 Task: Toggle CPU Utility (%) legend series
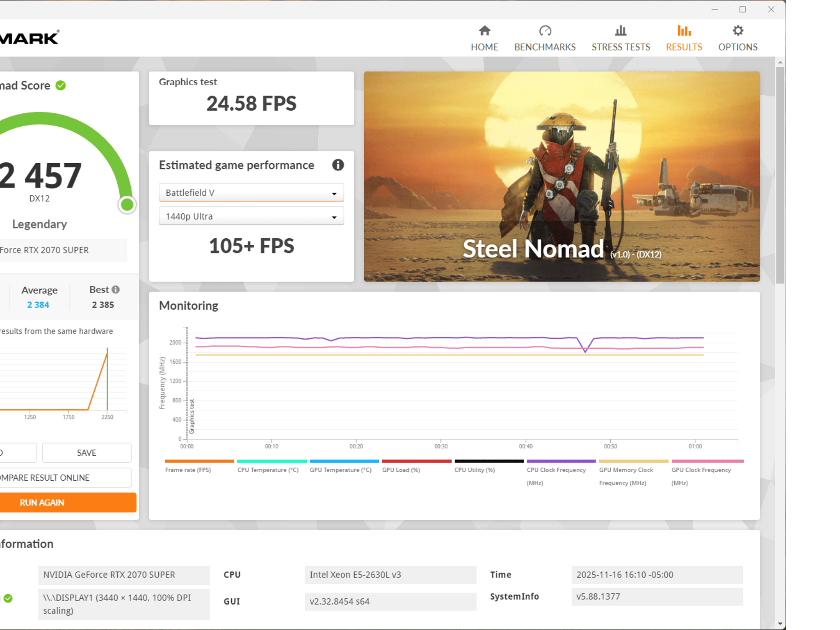point(489,467)
